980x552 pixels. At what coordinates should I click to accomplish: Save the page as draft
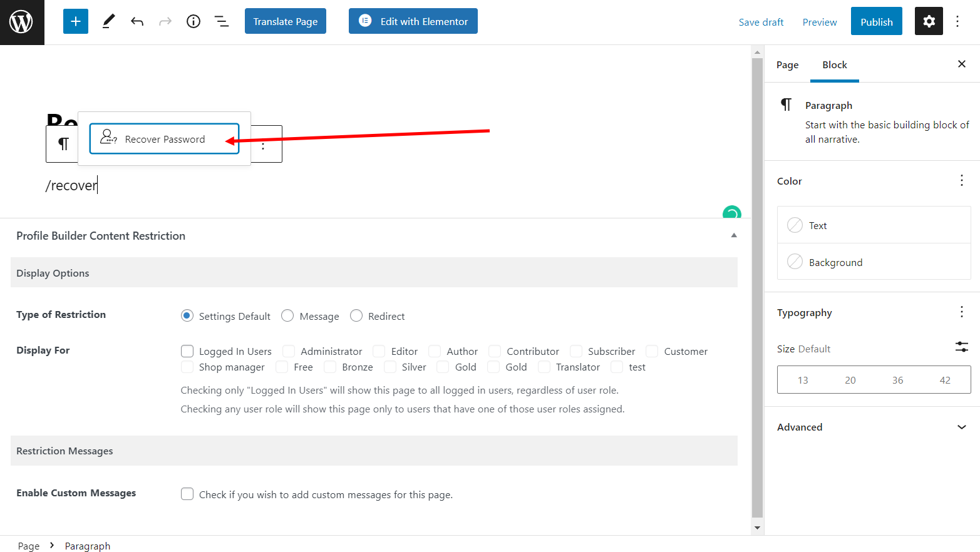[761, 22]
